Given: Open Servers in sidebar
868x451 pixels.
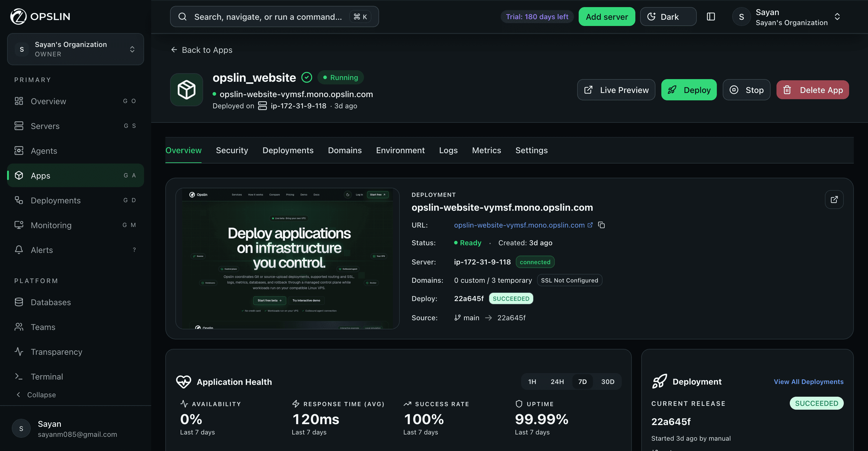Looking at the screenshot, I should tap(75, 126).
